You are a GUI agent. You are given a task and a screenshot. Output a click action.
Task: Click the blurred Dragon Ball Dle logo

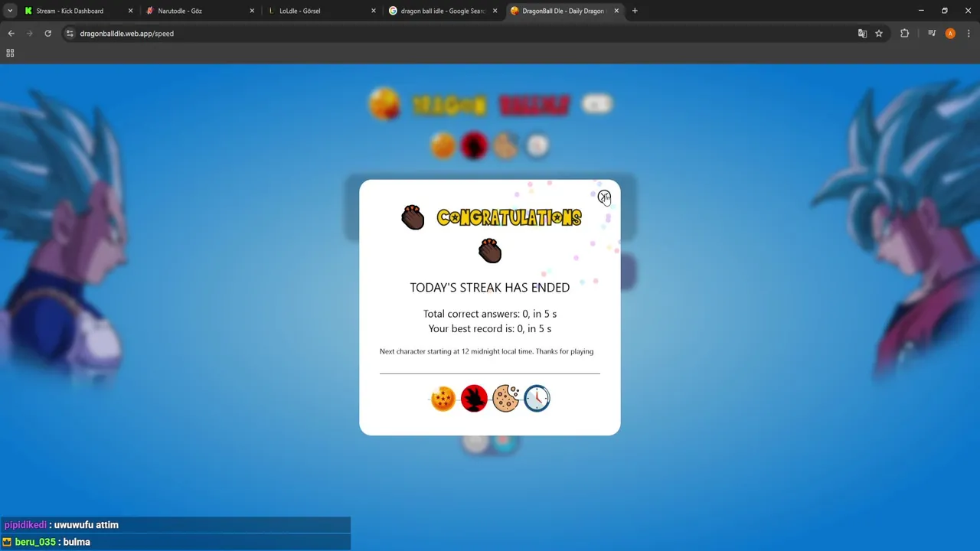pyautogui.click(x=469, y=105)
